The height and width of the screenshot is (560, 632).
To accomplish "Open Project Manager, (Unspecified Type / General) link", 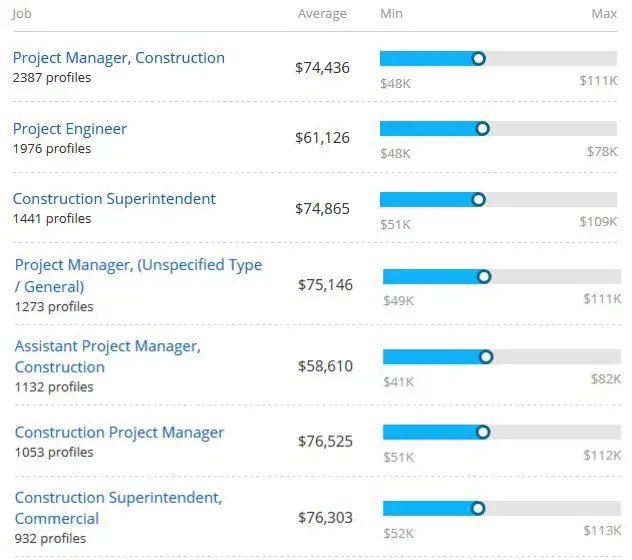I will 138,265.
